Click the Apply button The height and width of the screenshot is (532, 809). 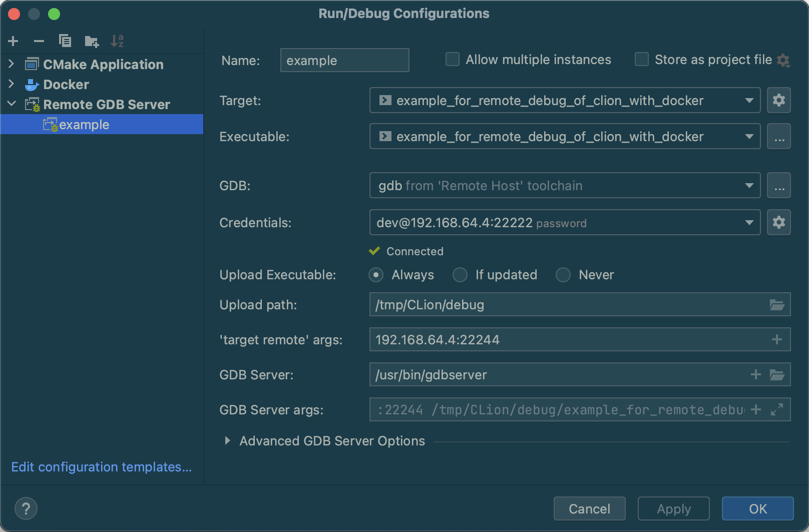point(674,509)
